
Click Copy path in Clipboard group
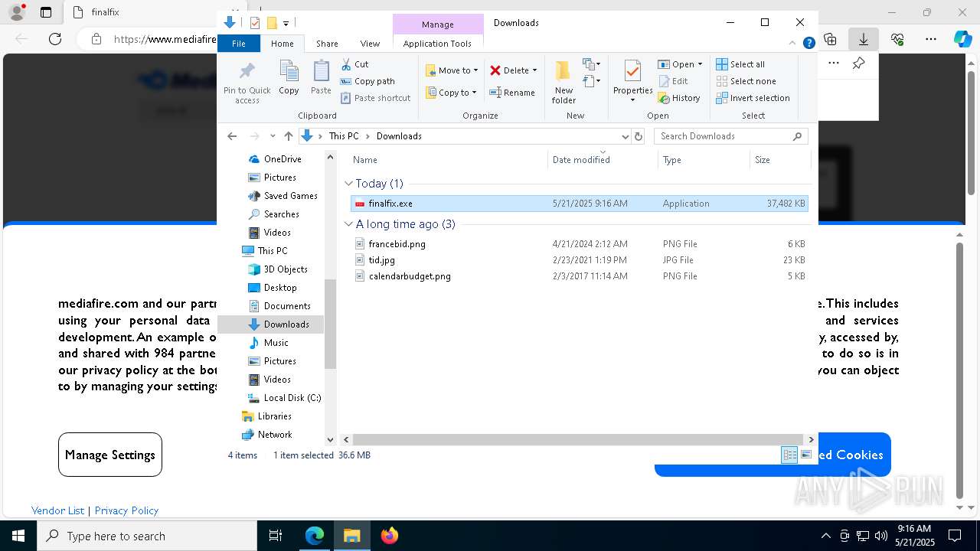[x=367, y=81]
